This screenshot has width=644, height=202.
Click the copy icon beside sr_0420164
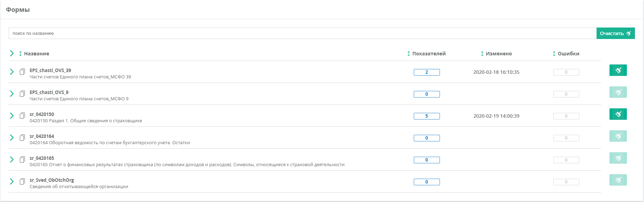22,138
